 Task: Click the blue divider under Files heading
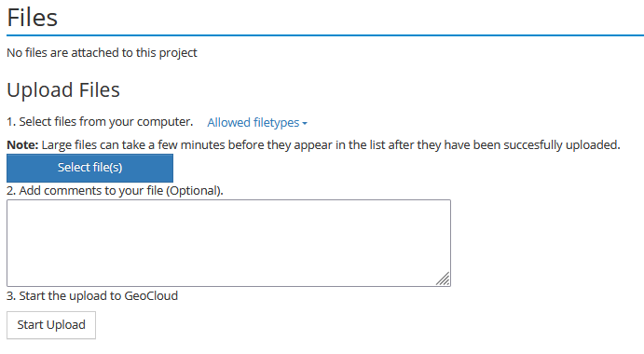(x=325, y=35)
